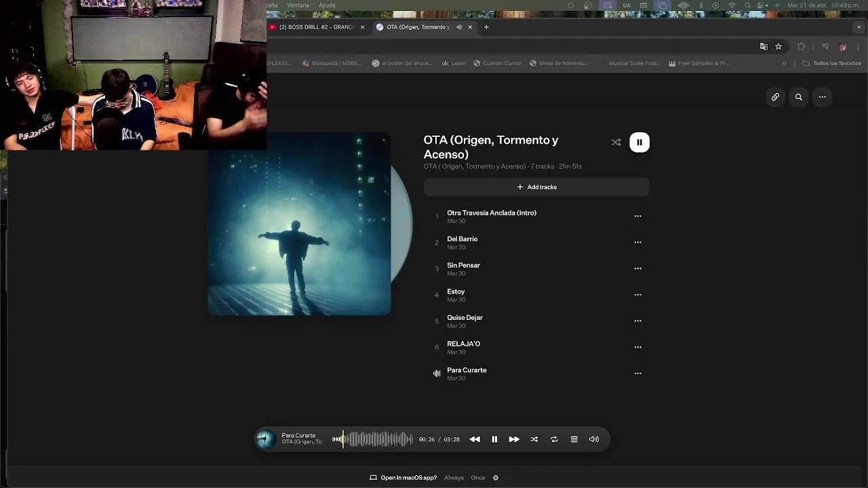Viewport: 868px width, 488px height.
Task: Open options for track Sin Pensar
Action: point(637,268)
